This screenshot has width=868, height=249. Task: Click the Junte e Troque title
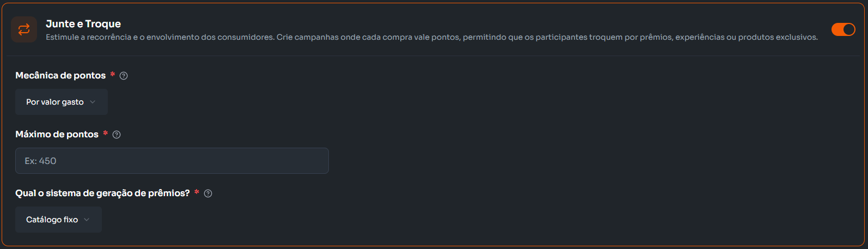point(83,23)
